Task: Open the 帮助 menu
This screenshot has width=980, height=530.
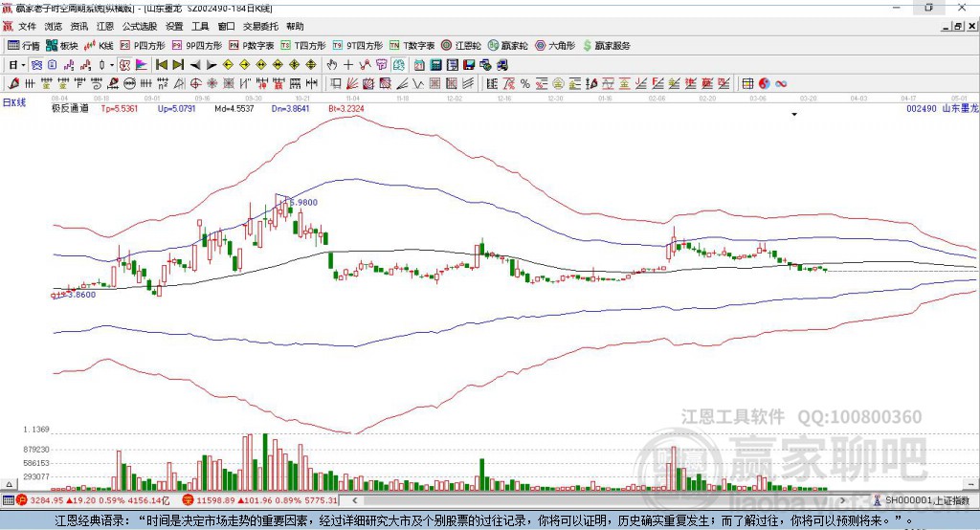Action: 295,26
